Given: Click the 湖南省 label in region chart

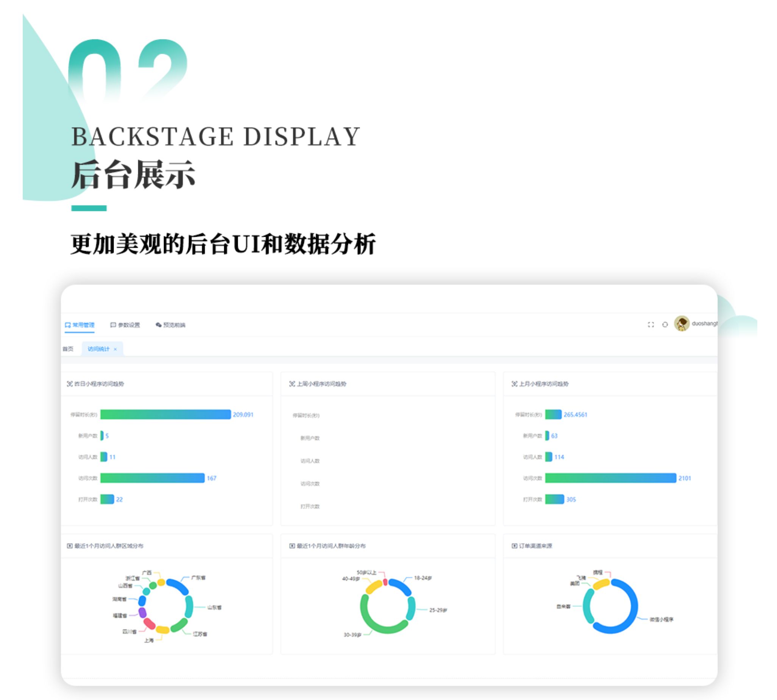Looking at the screenshot, I should point(119,599).
